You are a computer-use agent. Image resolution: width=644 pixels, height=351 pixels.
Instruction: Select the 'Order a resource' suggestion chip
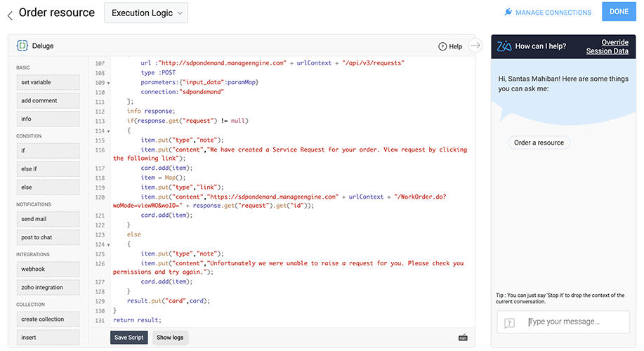coord(539,143)
